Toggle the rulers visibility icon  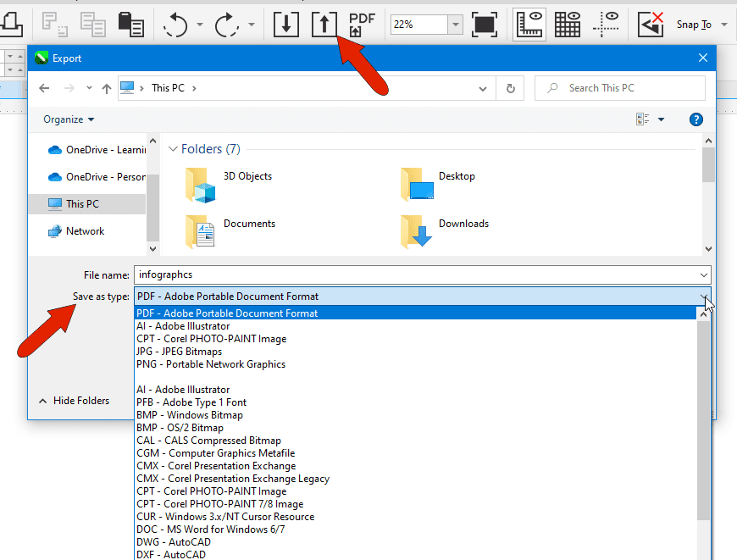[529, 24]
